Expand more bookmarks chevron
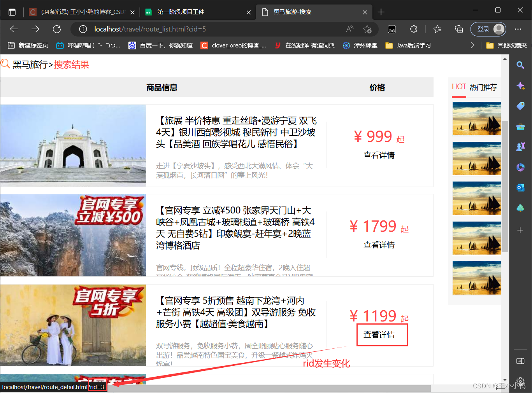Image resolution: width=532 pixels, height=393 pixels. point(472,45)
